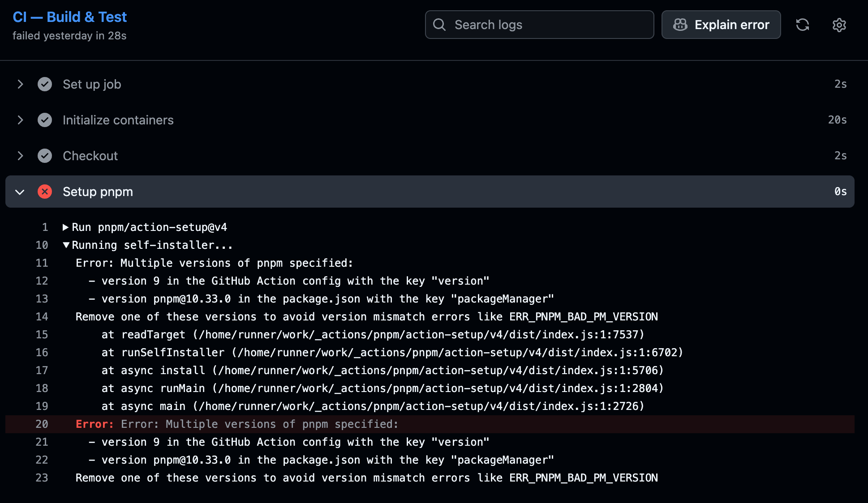
Task: Click the success check icon for Checkout
Action: 45,156
